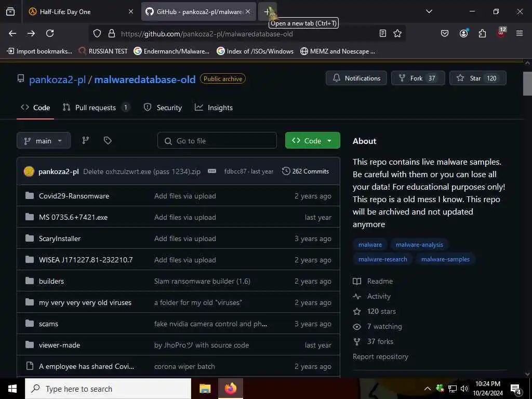Click the Report repository link
Viewport: 532px width, 399px height.
[380, 356]
